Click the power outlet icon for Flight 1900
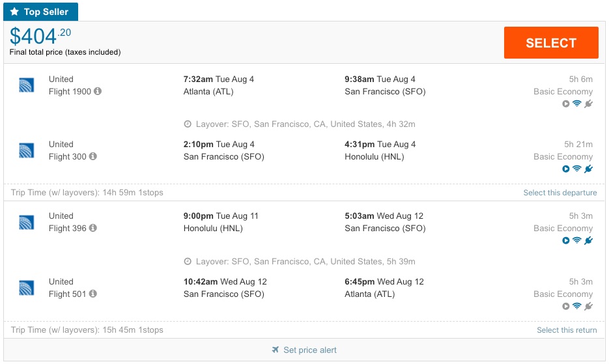This screenshot has width=609, height=364. coord(589,104)
